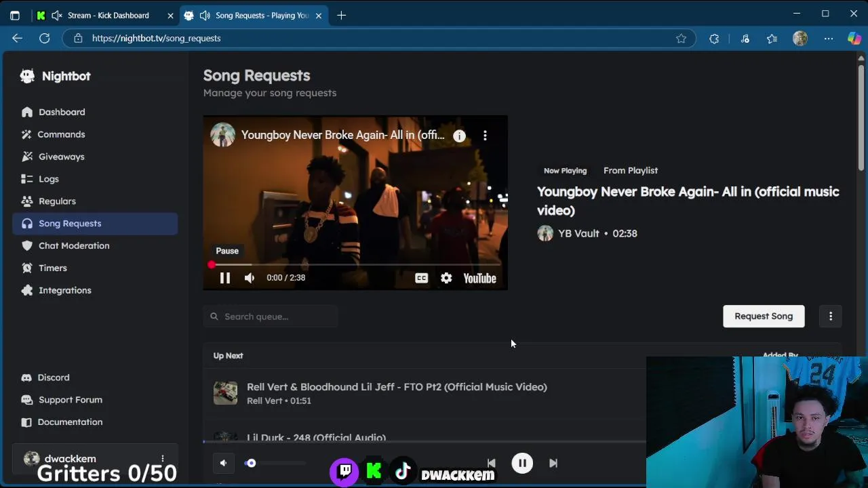This screenshot has height=488, width=868.
Task: Click the Rell Vert FTO Pt2 song title
Action: [397, 387]
